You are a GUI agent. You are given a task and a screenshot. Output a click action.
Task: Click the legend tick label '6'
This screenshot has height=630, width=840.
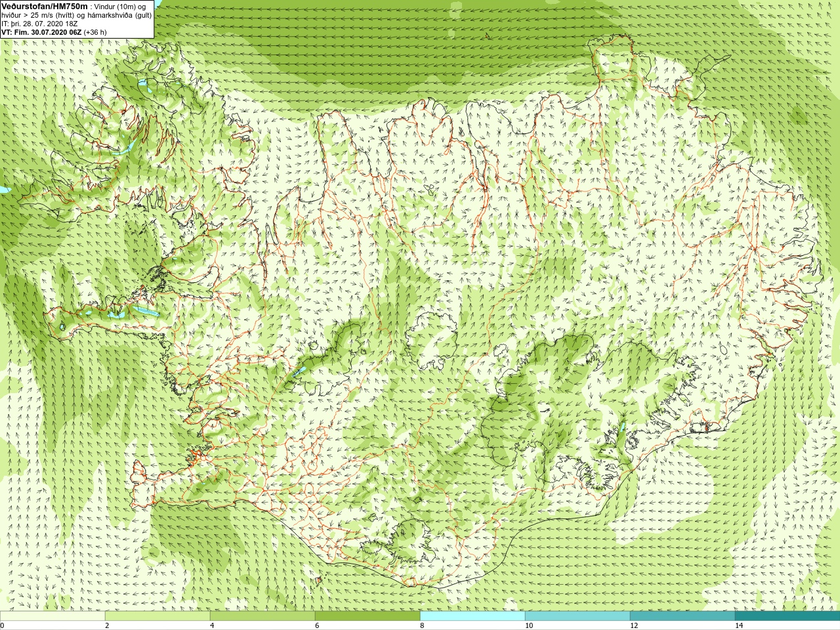318,625
